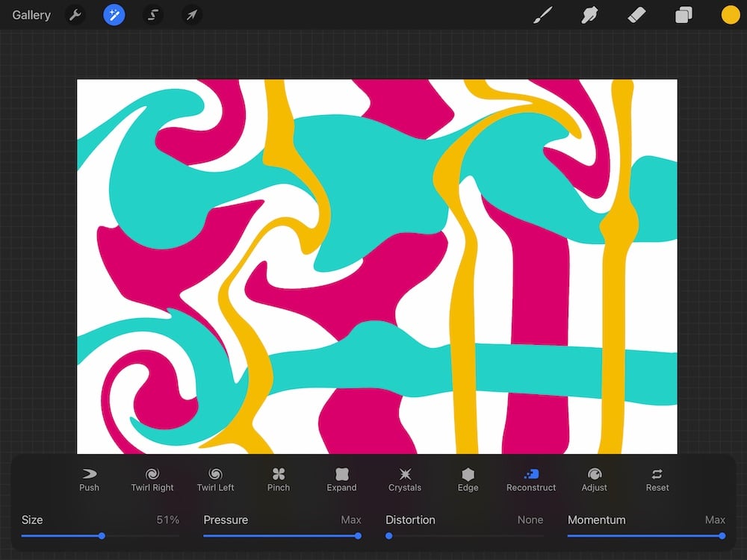The height and width of the screenshot is (560, 747).
Task: Open the yellow active color picker
Action: coord(731,15)
